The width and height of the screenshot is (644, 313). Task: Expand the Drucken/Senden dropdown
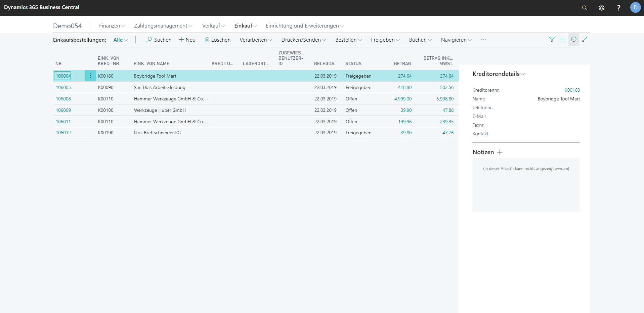(304, 40)
